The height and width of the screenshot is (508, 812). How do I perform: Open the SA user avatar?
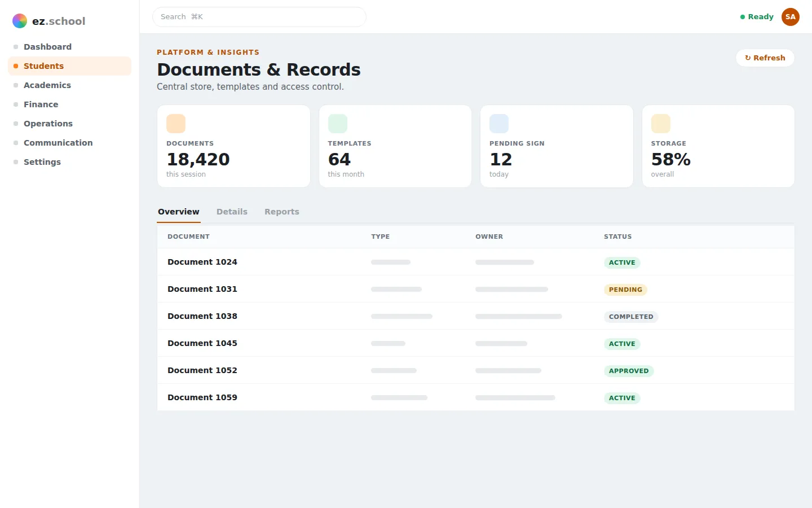pos(791,17)
